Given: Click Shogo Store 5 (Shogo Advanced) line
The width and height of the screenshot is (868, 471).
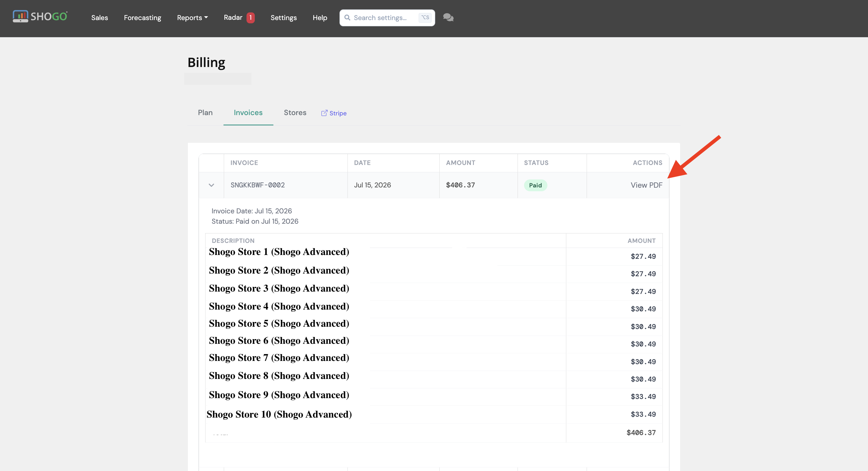Looking at the screenshot, I should (x=279, y=324).
